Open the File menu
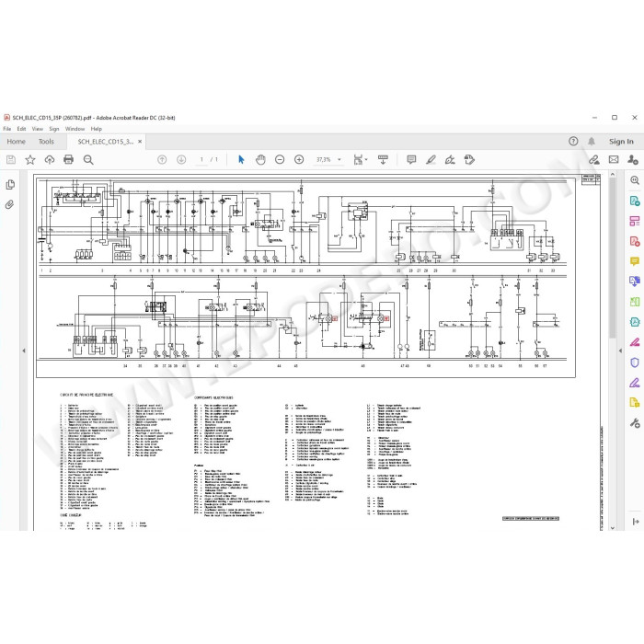The image size is (644, 644). tap(7, 129)
